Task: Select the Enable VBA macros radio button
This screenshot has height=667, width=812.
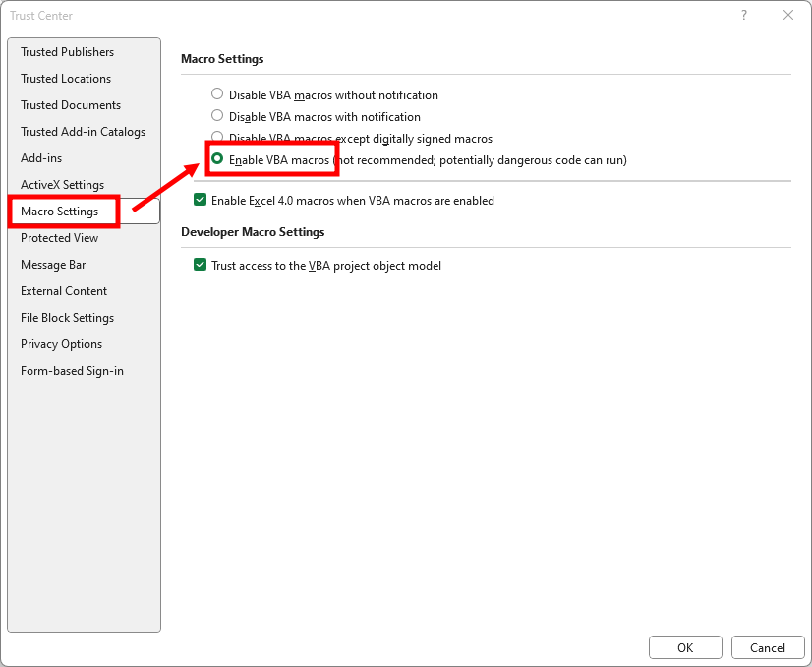Action: [217, 158]
